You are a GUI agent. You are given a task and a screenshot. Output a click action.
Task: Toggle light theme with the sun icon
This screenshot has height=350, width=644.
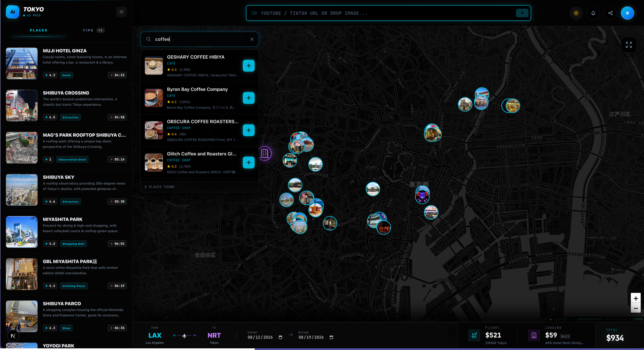coord(576,13)
